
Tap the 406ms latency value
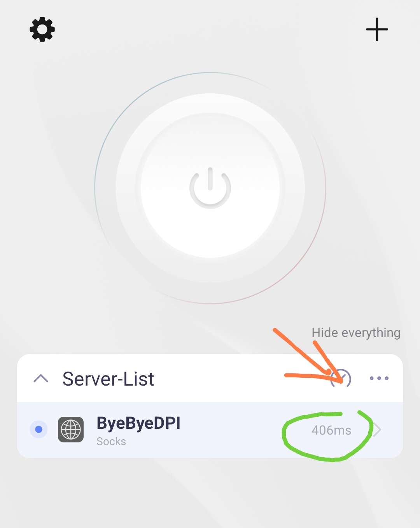(331, 430)
